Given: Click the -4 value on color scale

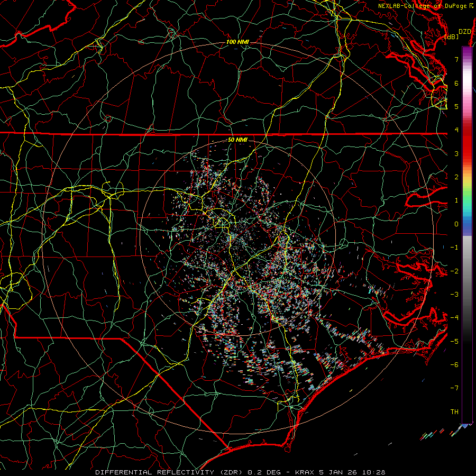Looking at the screenshot, I should coord(454,318).
